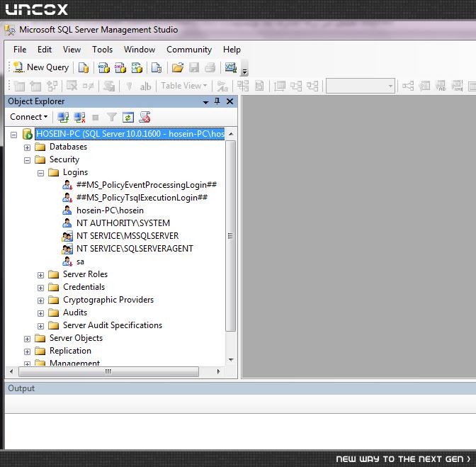Select the NT SERVICE\MSSQLSERVER login
This screenshot has height=467, width=476.
[127, 236]
